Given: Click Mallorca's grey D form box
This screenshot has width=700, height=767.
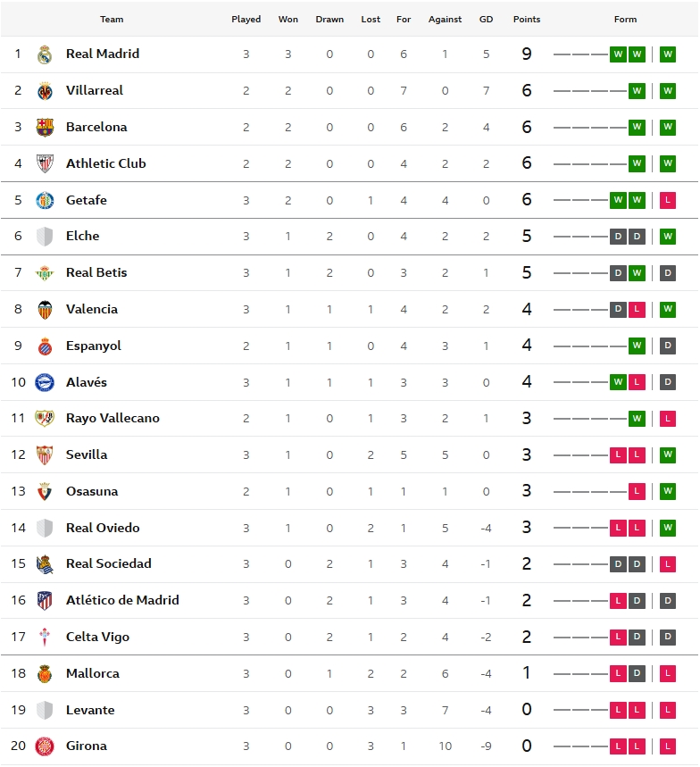Looking at the screenshot, I should 637,673.
